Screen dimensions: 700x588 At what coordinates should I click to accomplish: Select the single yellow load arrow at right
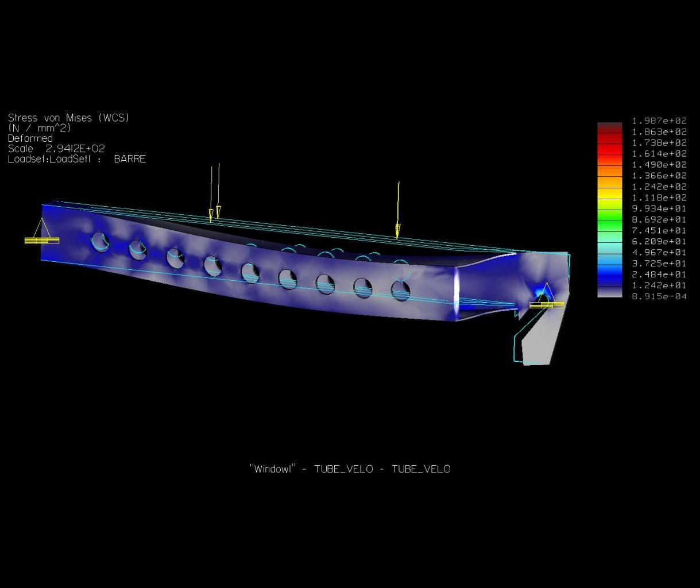coord(398,210)
